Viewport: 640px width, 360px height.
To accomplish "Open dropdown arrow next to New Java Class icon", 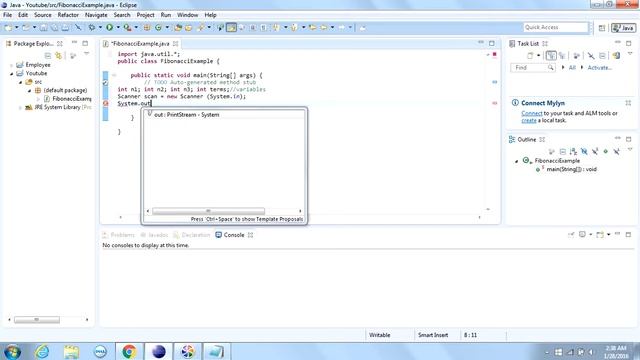I will (x=167, y=27).
